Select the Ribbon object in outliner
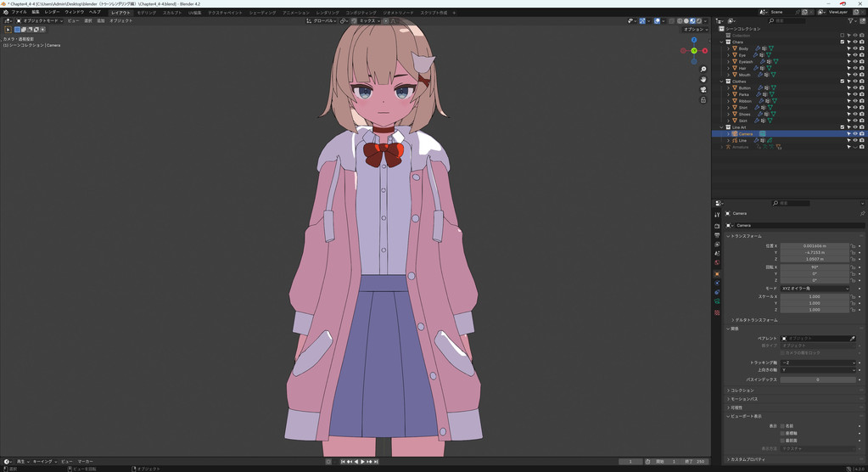This screenshot has width=868, height=472. [x=745, y=101]
